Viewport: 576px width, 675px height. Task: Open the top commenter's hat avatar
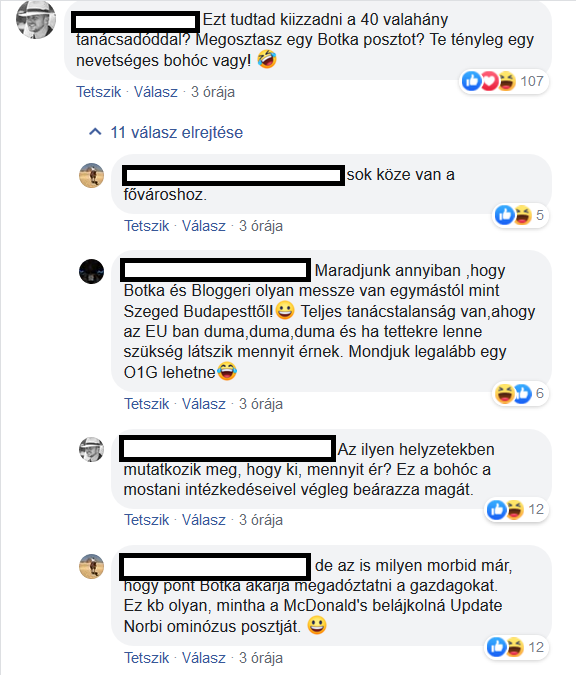click(36, 19)
